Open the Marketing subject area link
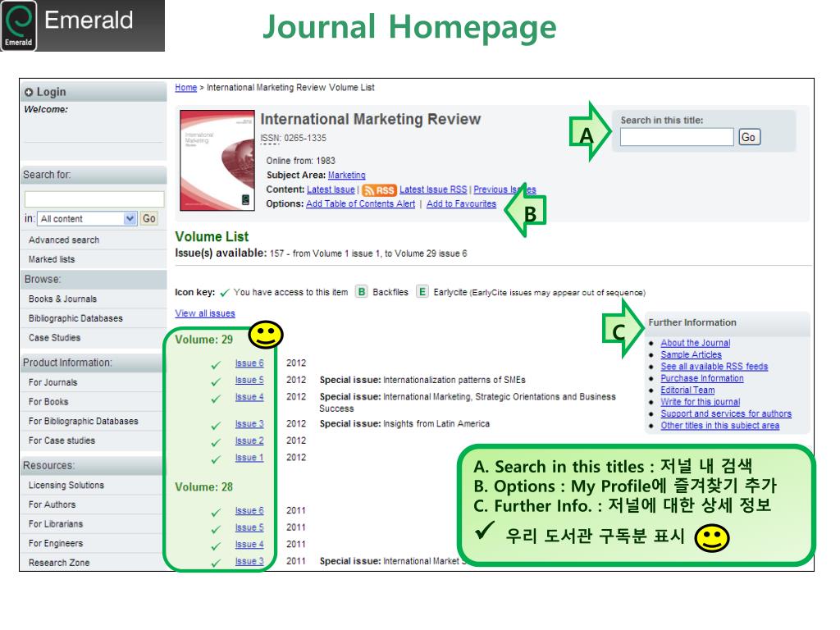Image resolution: width=840 pixels, height=630 pixels. pyautogui.click(x=347, y=176)
